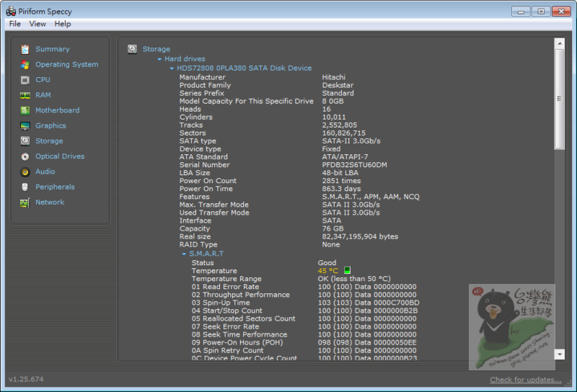This screenshot has height=392, width=577.
Task: Click the Optical Drives disc icon
Action: pos(25,156)
